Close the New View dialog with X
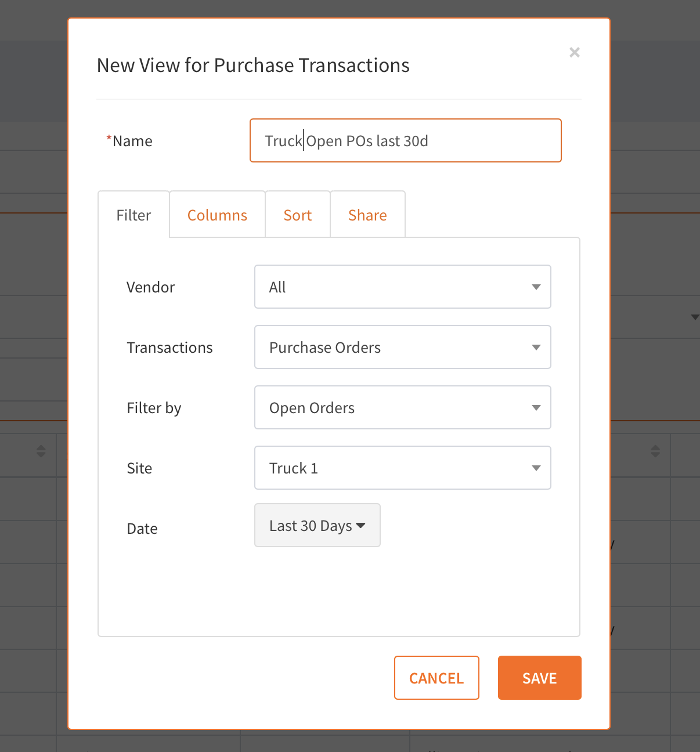 575,52
